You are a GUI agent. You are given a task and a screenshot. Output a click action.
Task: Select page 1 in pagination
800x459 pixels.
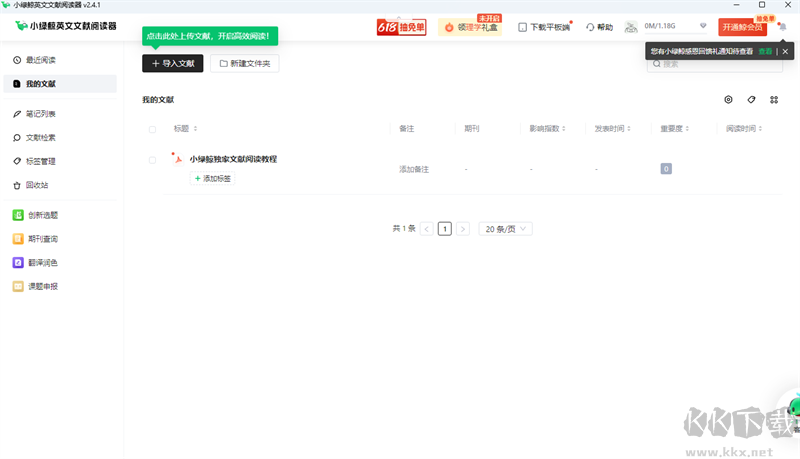pos(445,229)
